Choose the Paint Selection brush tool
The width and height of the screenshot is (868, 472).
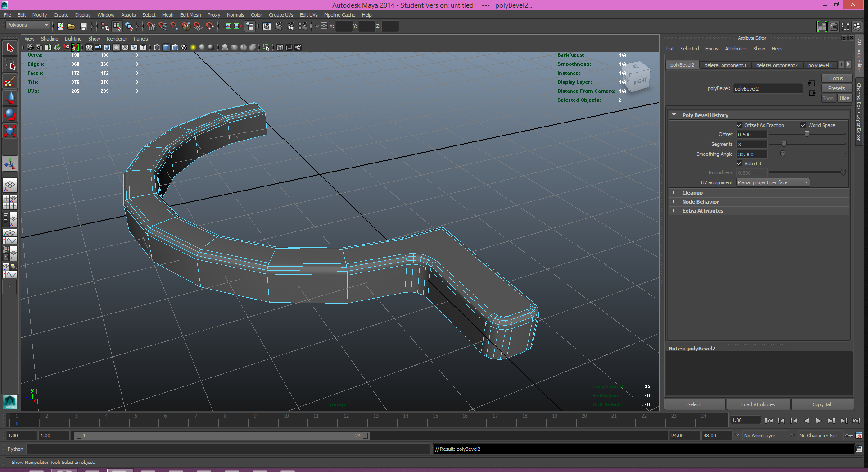[x=10, y=82]
